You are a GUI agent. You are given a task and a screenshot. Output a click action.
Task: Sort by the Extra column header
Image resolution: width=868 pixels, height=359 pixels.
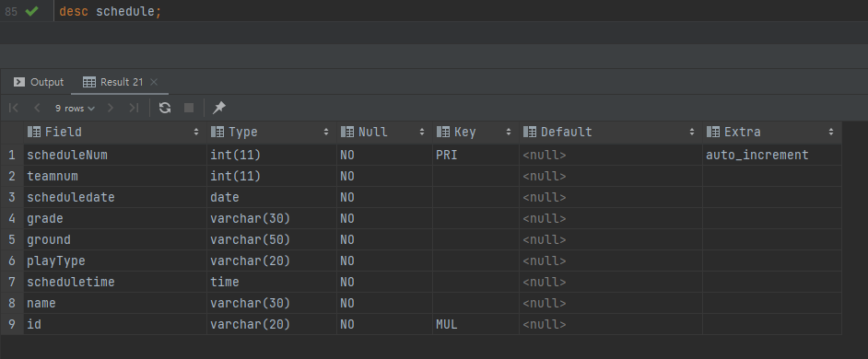click(771, 133)
